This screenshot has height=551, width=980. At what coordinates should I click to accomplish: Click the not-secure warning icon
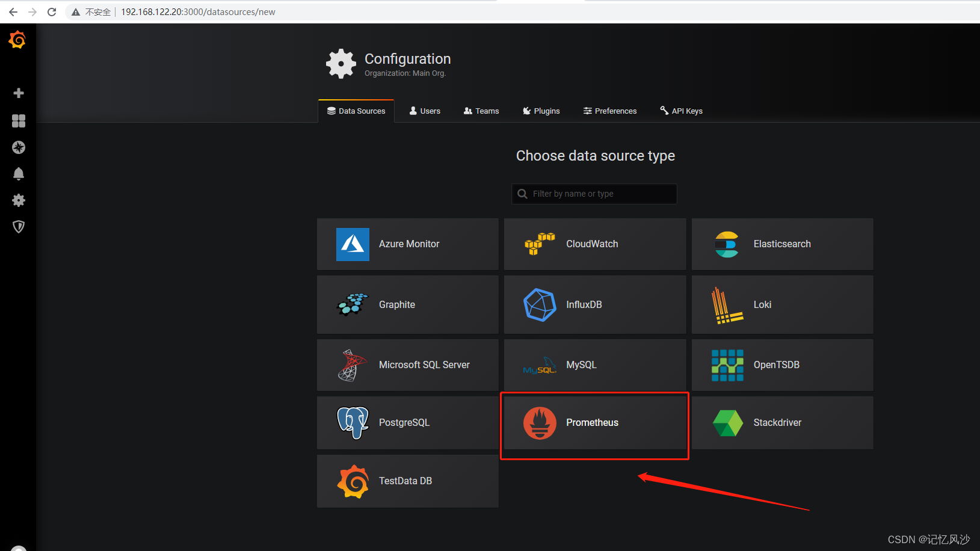(76, 12)
